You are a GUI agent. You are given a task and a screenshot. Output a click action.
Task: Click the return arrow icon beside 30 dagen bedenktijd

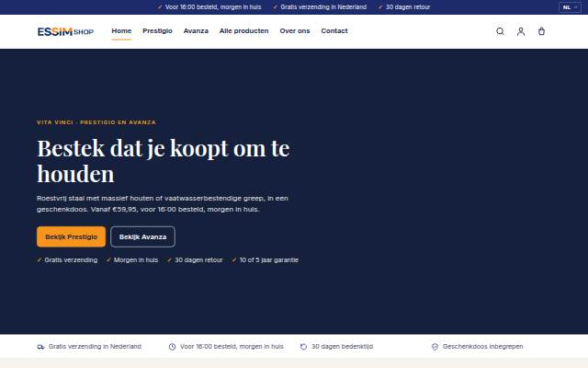303,347
